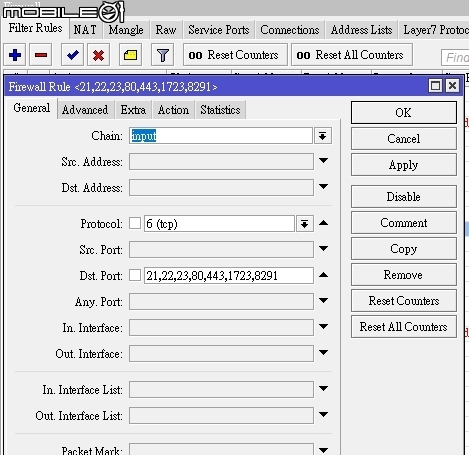Expand the Out. Interface List field
The image size is (469, 455).
[323, 414]
